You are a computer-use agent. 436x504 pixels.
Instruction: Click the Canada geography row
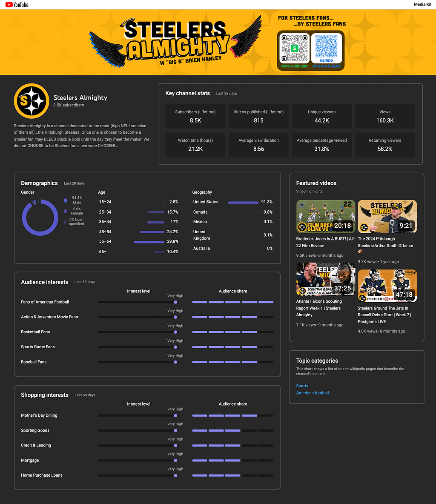(x=233, y=212)
